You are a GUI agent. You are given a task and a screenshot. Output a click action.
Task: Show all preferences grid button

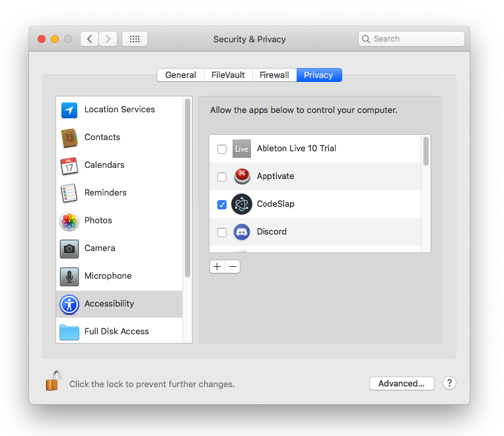[135, 39]
